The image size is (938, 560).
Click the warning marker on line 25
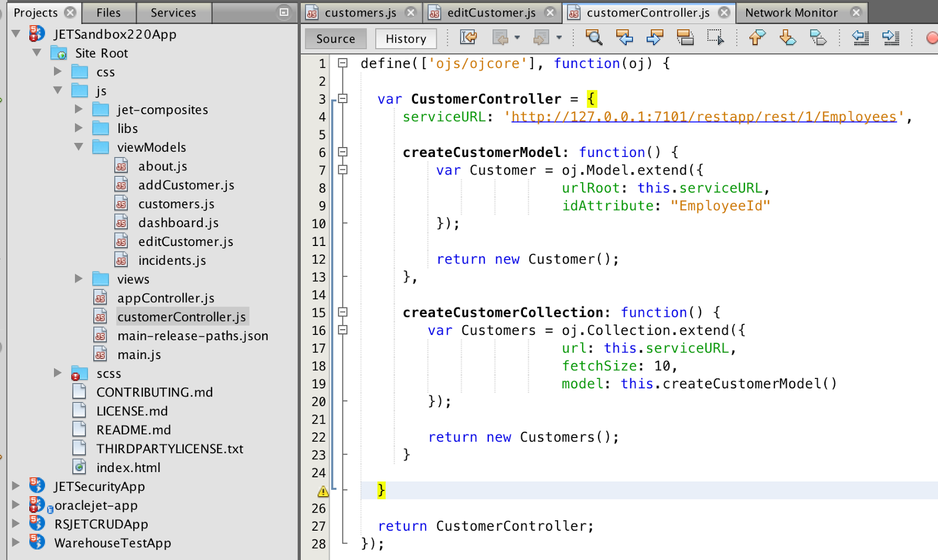click(x=322, y=491)
